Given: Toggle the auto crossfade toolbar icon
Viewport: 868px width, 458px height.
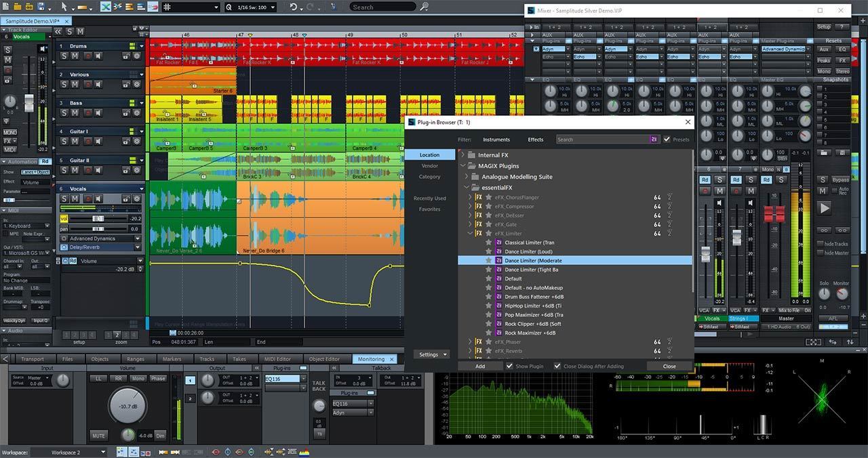Looking at the screenshot, I should pyautogui.click(x=106, y=7).
